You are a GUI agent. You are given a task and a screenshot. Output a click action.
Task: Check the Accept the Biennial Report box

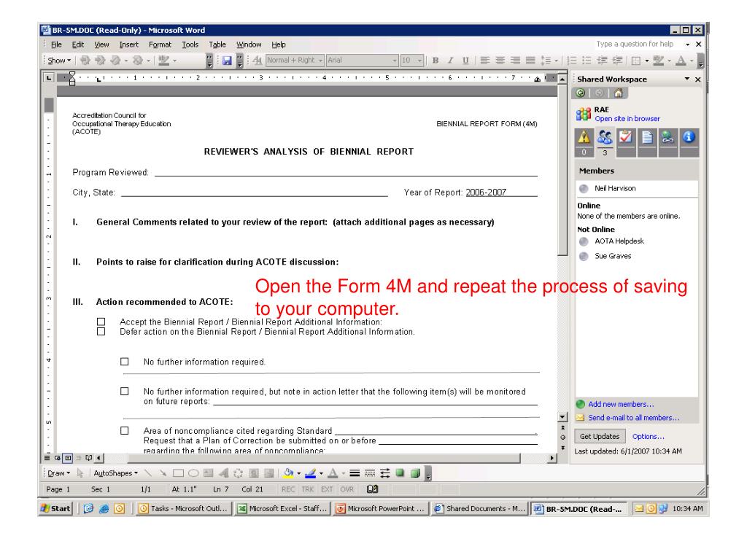click(101, 322)
